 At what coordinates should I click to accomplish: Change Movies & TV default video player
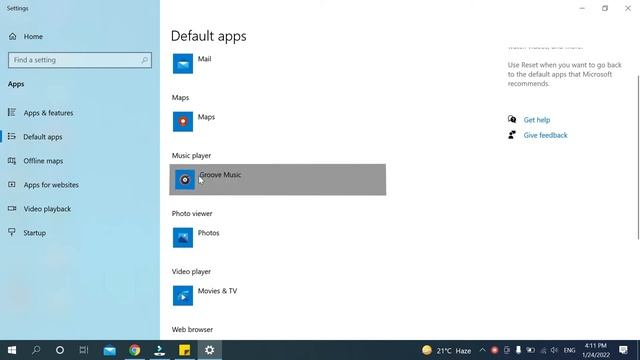pyautogui.click(x=278, y=296)
